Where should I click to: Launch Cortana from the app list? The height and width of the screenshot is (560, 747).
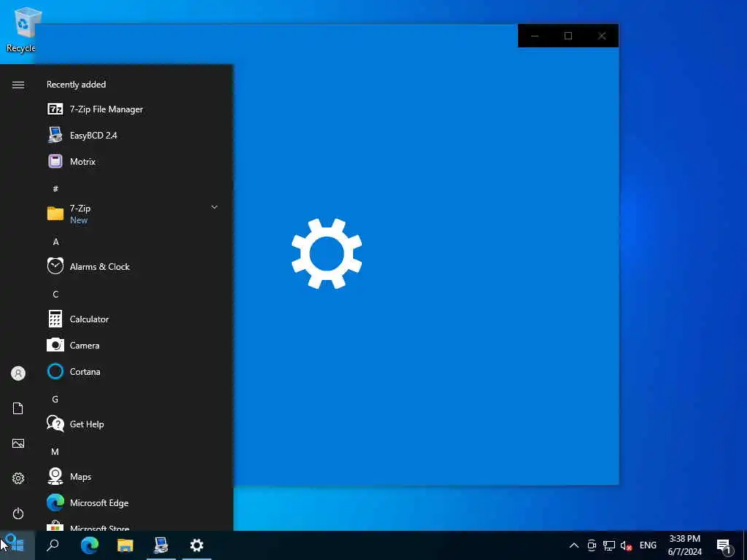coord(133,371)
